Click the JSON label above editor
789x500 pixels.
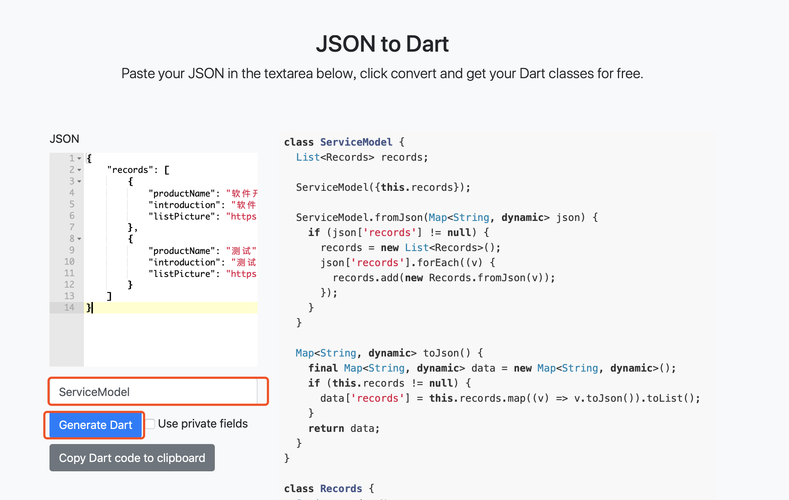[64, 139]
